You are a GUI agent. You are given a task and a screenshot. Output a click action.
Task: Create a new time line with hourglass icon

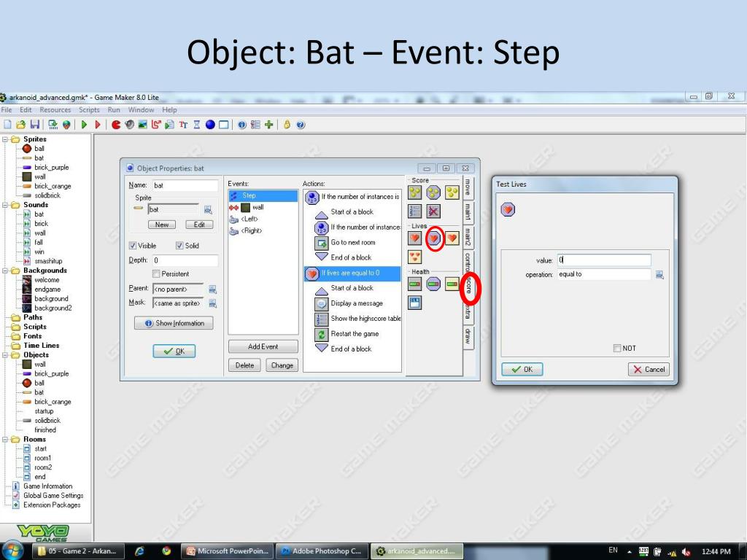point(197,125)
